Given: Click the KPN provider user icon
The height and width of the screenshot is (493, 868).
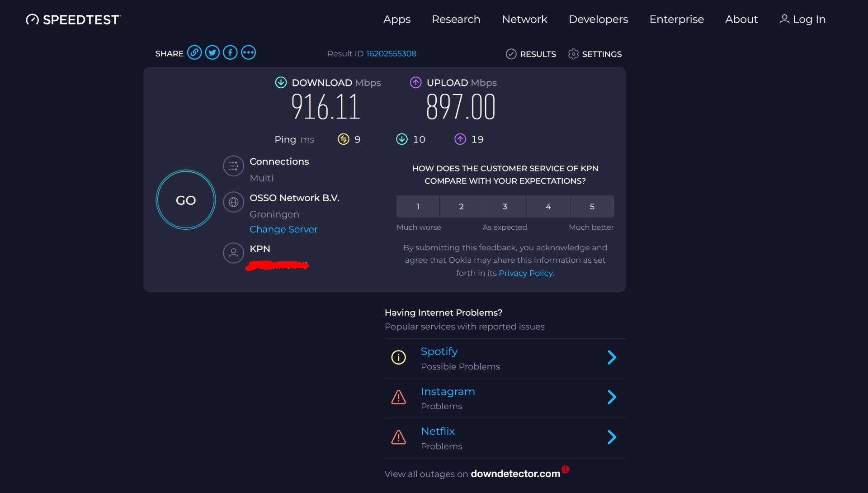Looking at the screenshot, I should pyautogui.click(x=233, y=253).
